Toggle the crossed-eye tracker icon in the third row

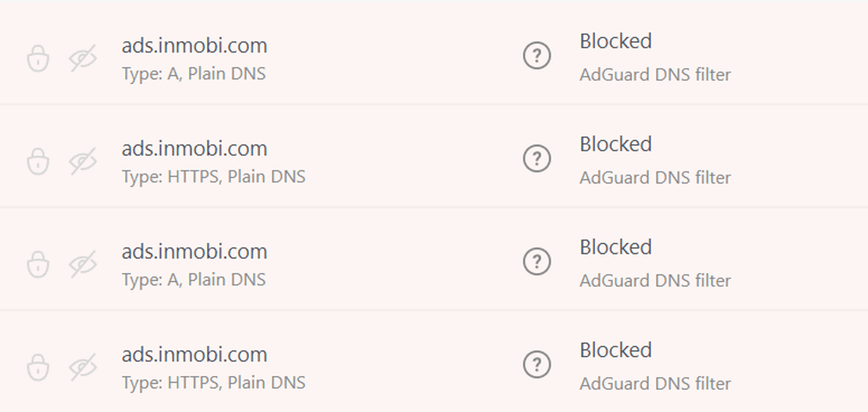83,264
